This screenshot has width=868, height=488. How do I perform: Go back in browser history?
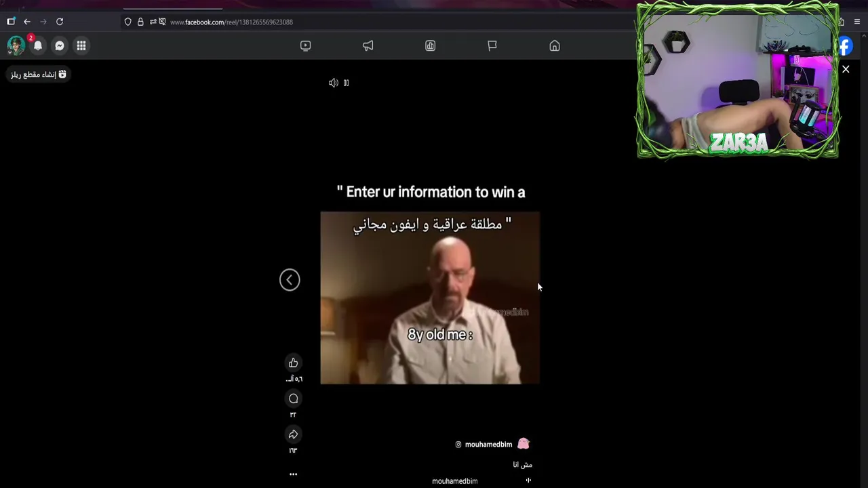(27, 22)
